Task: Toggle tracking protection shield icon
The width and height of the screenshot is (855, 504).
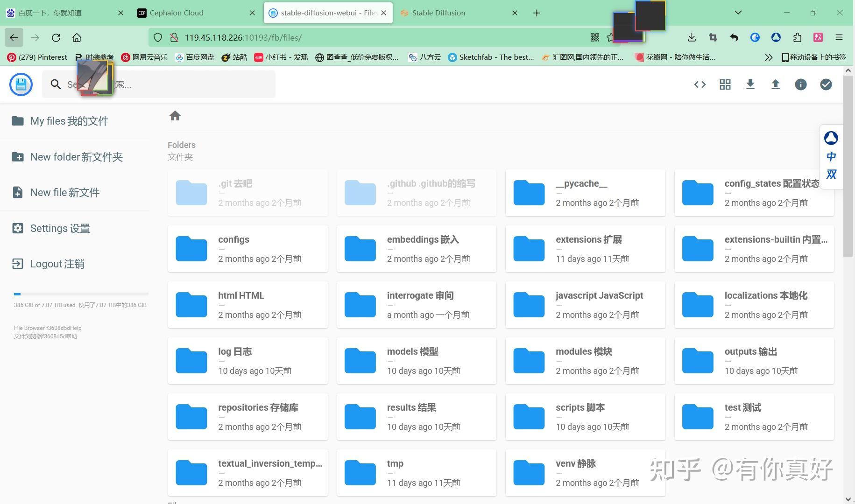Action: point(158,37)
